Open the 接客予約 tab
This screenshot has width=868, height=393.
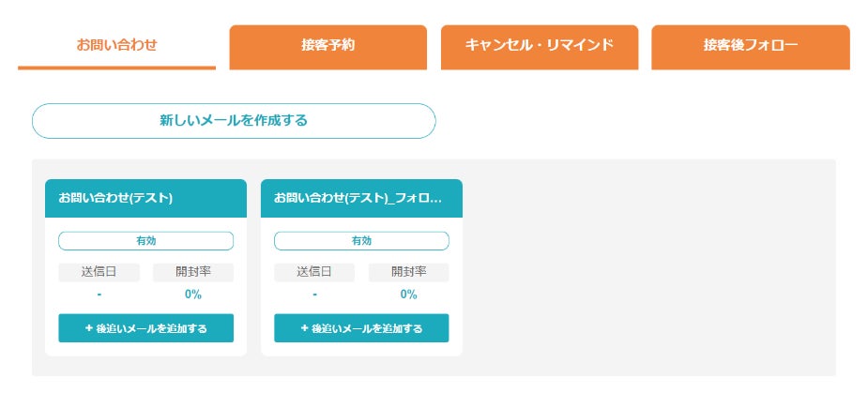tap(327, 46)
